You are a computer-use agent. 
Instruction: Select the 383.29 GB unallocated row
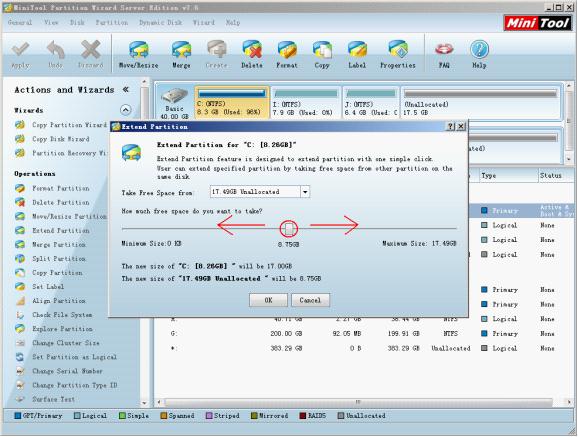[x=363, y=348]
